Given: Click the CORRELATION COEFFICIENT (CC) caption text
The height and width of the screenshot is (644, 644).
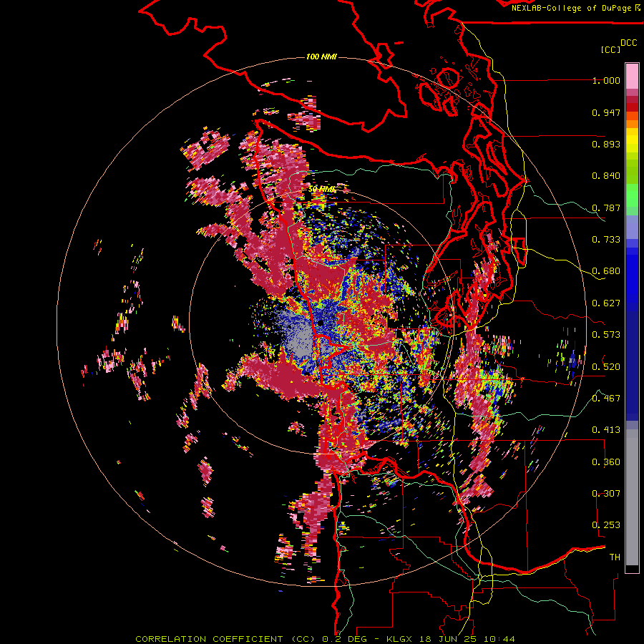Looking at the screenshot, I should pyautogui.click(x=225, y=639).
